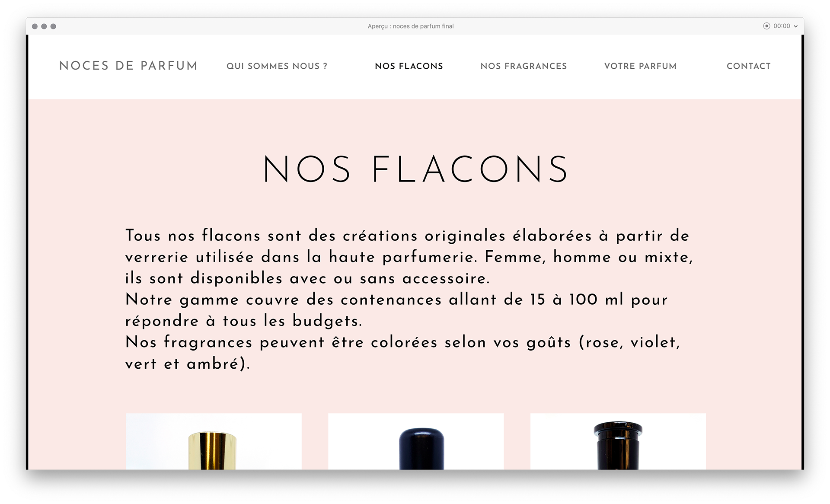Expand the dropdown chevron next to the timer
Image resolution: width=830 pixels, height=504 pixels.
coord(795,26)
